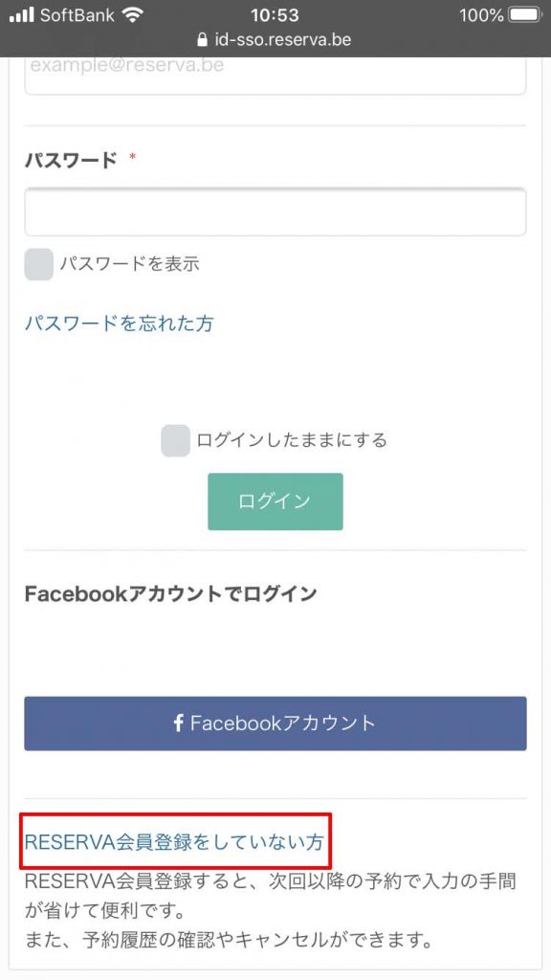Open RESERVA会員登録をしていない方 link
551x980 pixels.
tap(174, 842)
